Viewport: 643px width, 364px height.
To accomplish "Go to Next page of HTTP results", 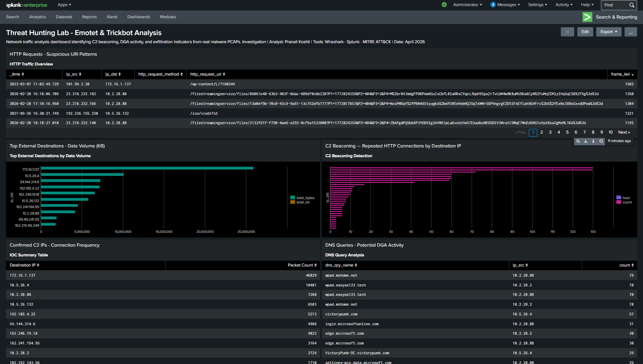I will pyautogui.click(x=624, y=132).
